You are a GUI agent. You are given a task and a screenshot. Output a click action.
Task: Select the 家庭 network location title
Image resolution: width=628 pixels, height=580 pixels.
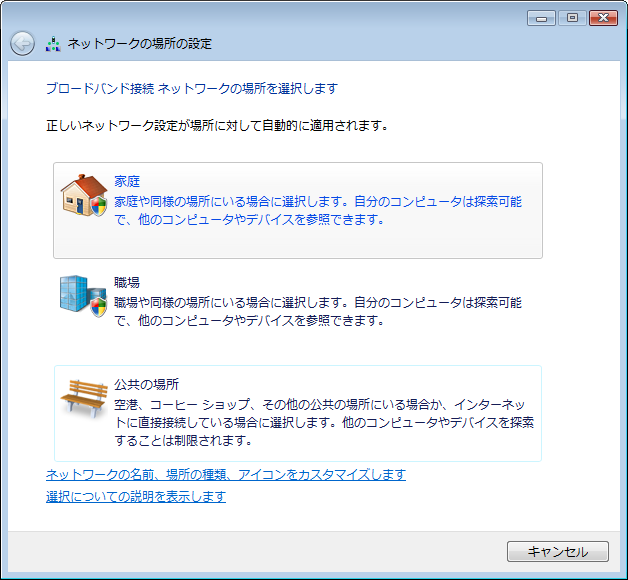(x=127, y=181)
